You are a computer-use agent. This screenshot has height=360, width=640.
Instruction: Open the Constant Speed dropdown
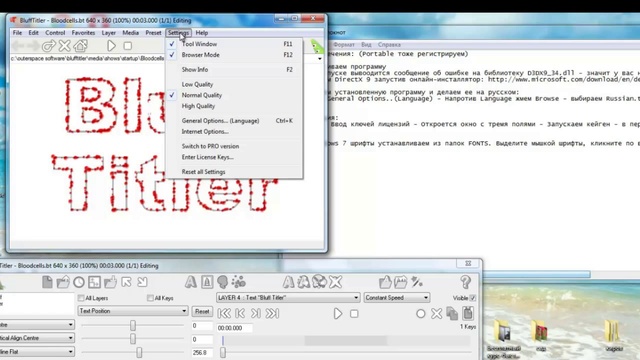(396, 298)
